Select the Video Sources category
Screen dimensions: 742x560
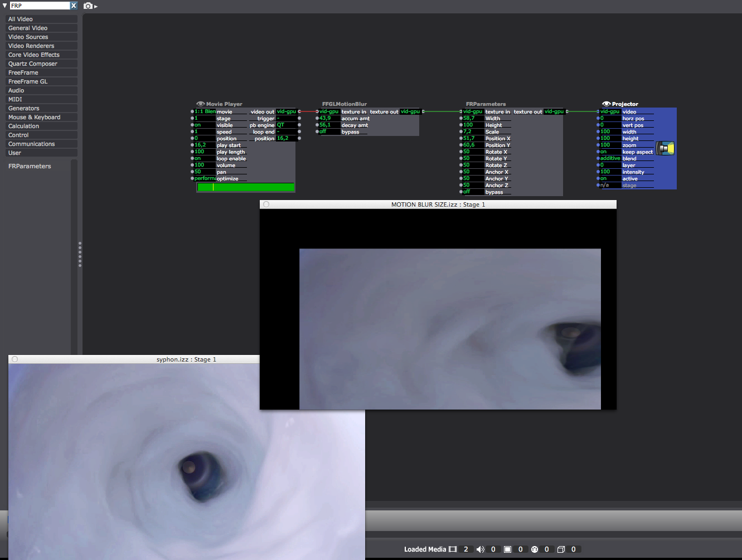41,37
